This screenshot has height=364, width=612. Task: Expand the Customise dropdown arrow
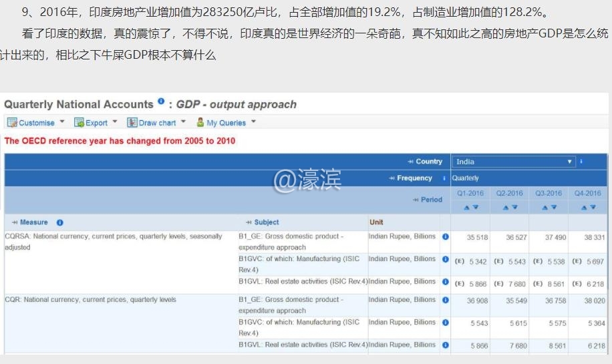coord(62,122)
